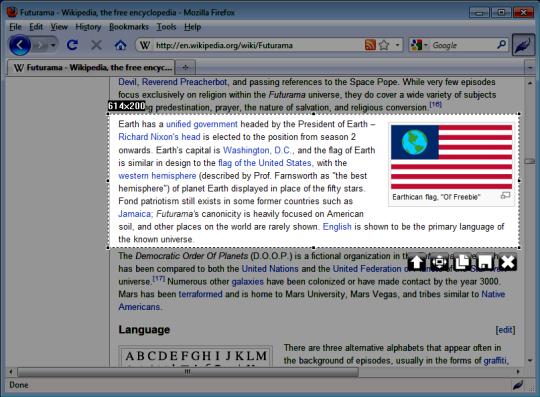This screenshot has width=540, height=397.
Task: Follow the 'Jamaica' link
Action: pyautogui.click(x=135, y=214)
